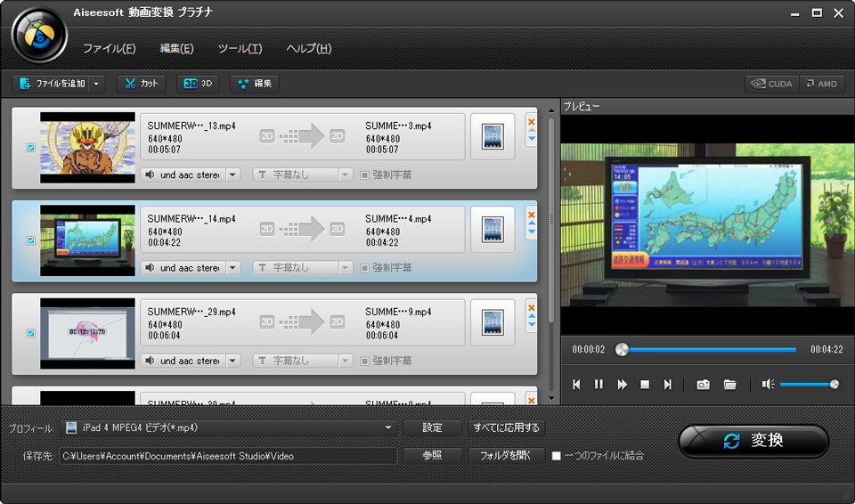Enable 強制字幕 for the SUMMERW_14.mp4 item
Viewport: 855px width, 504px height.
[365, 268]
